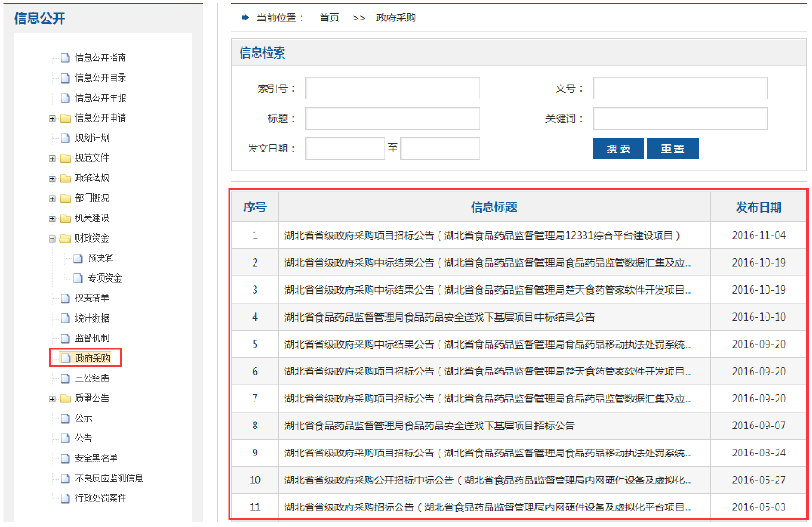Click the open folder icon beside 财政资金
Image resolution: width=812 pixels, height=527 pixels.
click(x=65, y=239)
